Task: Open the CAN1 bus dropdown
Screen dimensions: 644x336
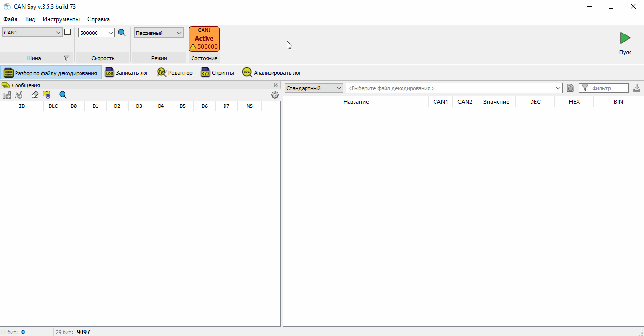Action: click(32, 33)
